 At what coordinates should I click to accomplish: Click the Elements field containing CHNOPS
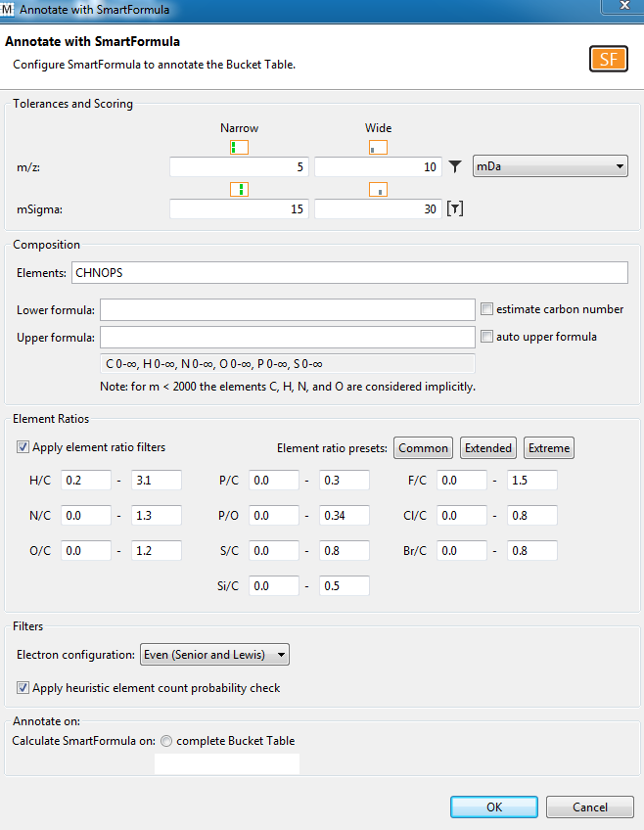(349, 273)
